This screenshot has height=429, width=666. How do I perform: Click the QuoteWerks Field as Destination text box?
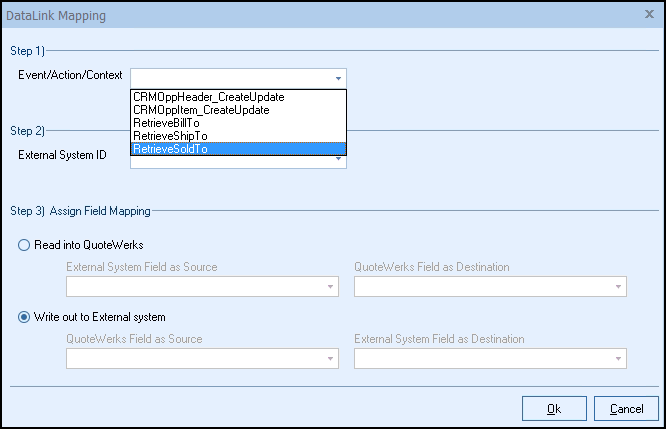482,287
